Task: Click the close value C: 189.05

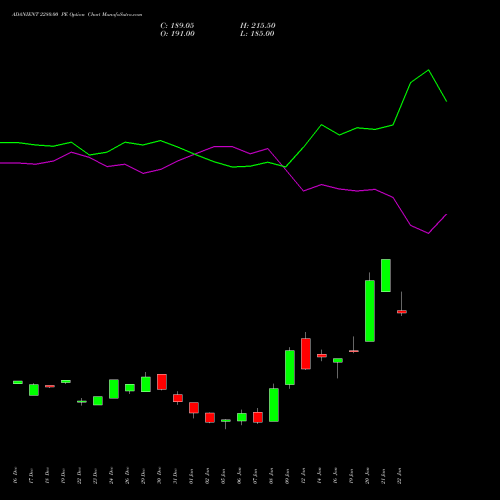Action: [x=177, y=26]
